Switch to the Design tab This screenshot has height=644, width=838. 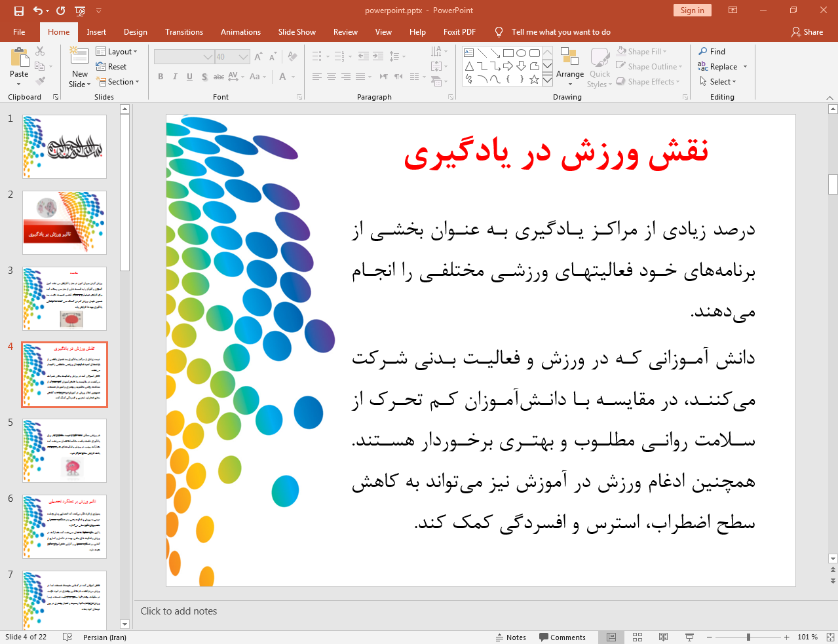pos(136,31)
